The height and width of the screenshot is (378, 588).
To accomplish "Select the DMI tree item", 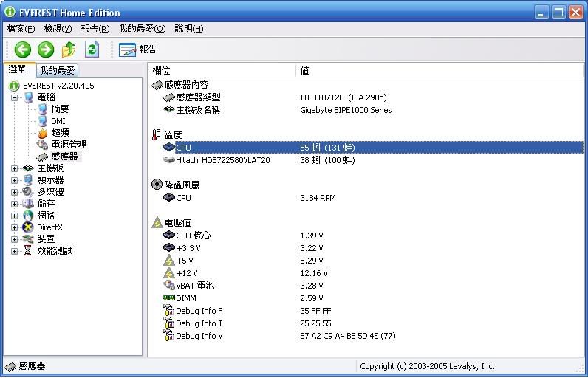I will coord(58,121).
